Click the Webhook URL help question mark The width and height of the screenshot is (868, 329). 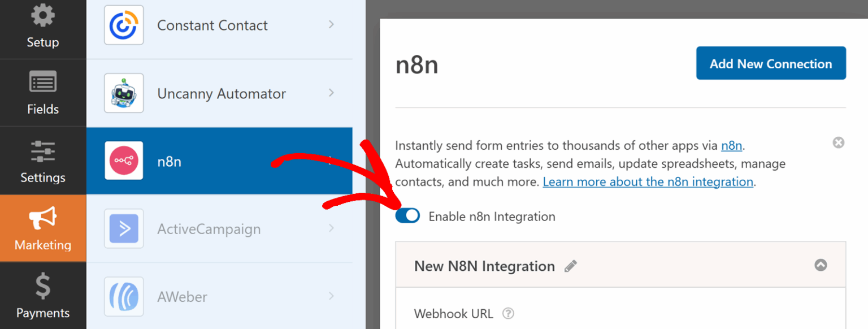[x=507, y=313]
